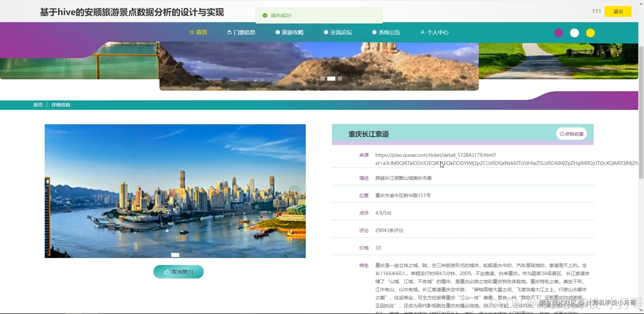
Task: Select the star icon beside 首页
Action: [x=192, y=32]
